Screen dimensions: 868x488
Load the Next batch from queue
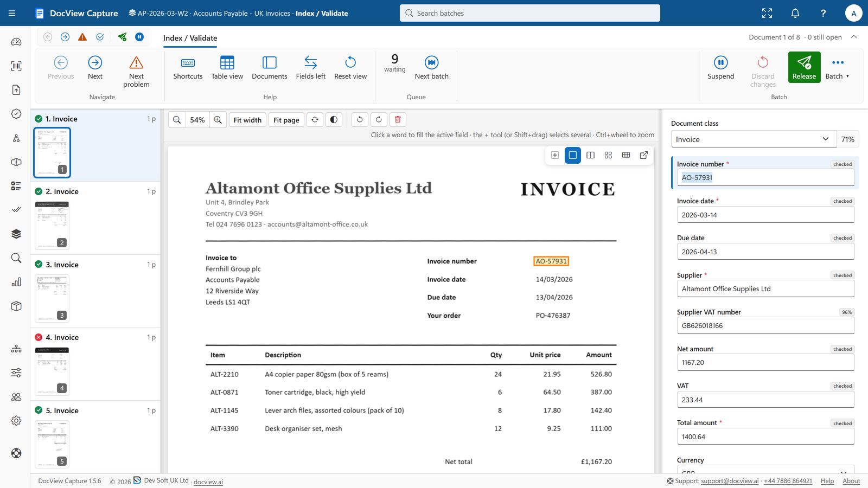432,67
